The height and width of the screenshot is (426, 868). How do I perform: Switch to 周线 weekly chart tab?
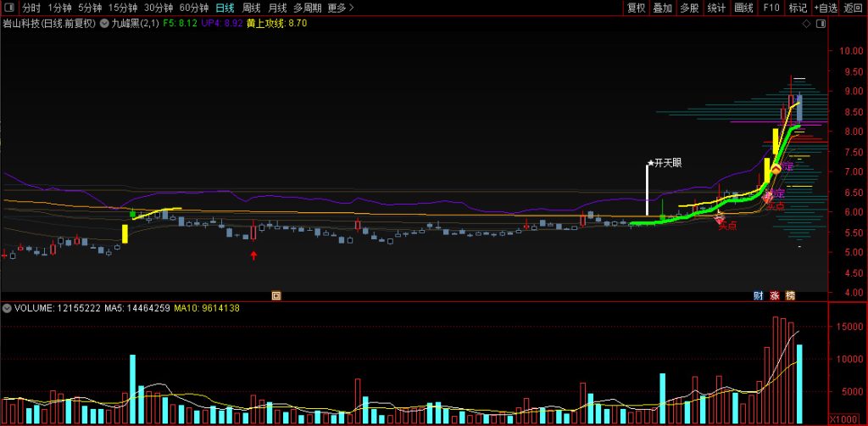[x=252, y=8]
